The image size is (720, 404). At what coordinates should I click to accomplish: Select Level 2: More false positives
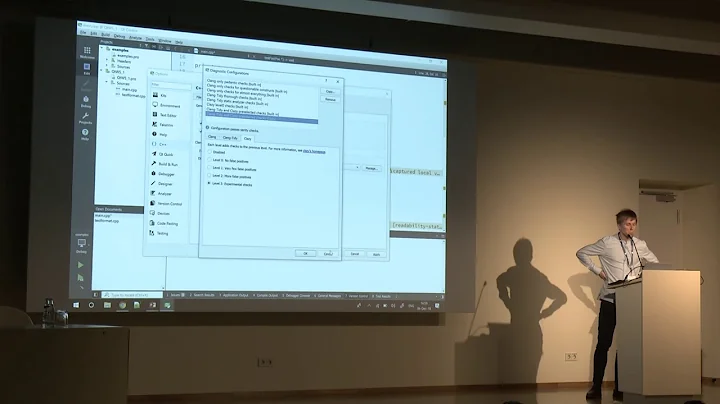coord(209,176)
